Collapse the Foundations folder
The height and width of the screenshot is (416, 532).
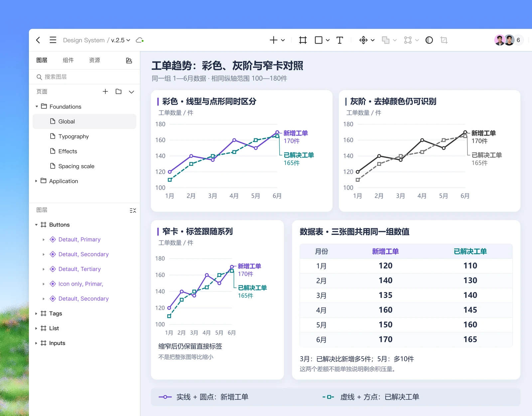coord(37,107)
